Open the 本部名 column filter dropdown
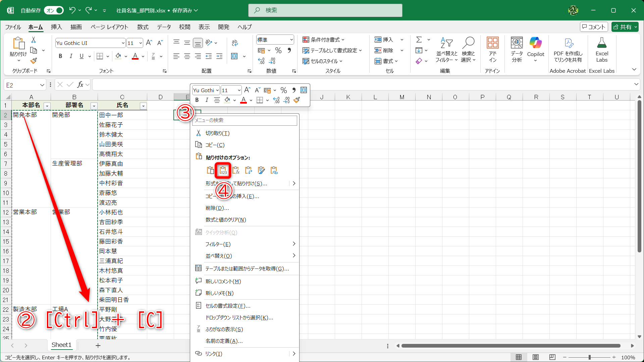 pos(47,106)
